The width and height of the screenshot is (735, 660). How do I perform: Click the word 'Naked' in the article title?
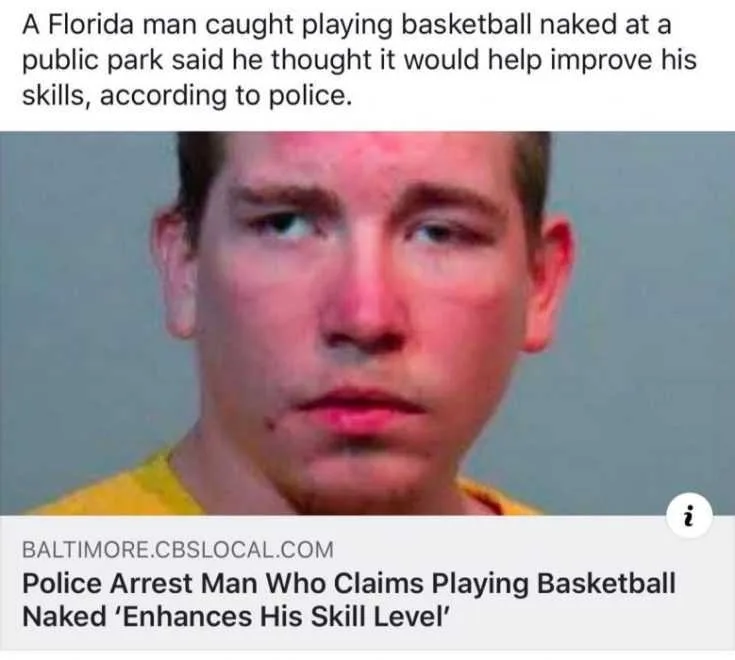[64, 616]
